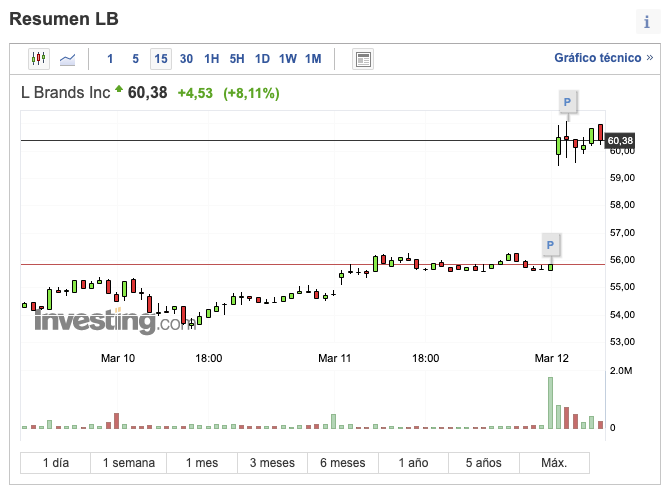Set range to 1 día
Screen dimensions: 669x502
(x=55, y=463)
